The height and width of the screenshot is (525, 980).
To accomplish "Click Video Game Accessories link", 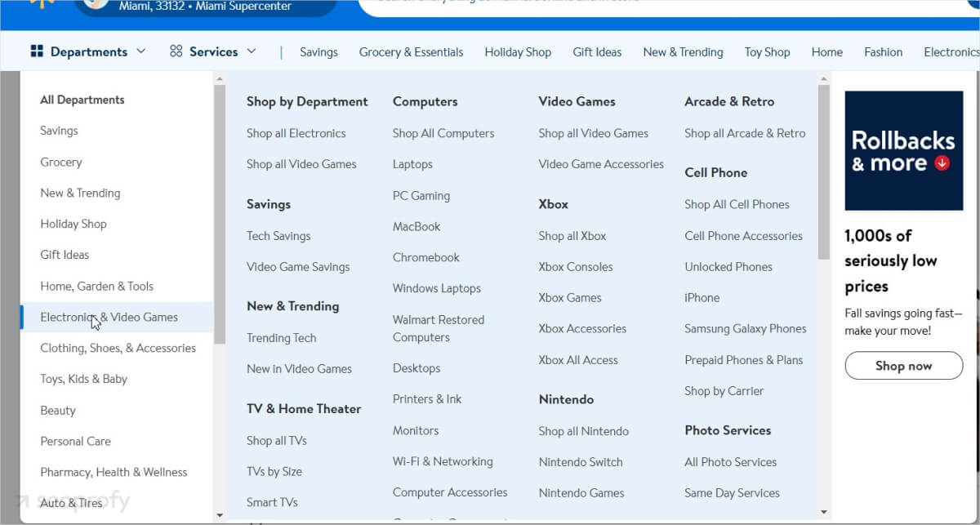I will click(x=601, y=164).
